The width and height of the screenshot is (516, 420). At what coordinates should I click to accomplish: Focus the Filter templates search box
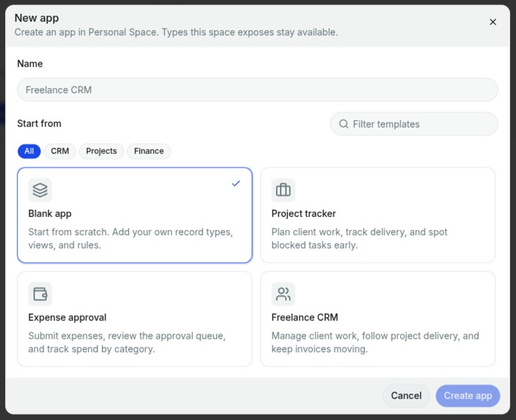tap(414, 124)
